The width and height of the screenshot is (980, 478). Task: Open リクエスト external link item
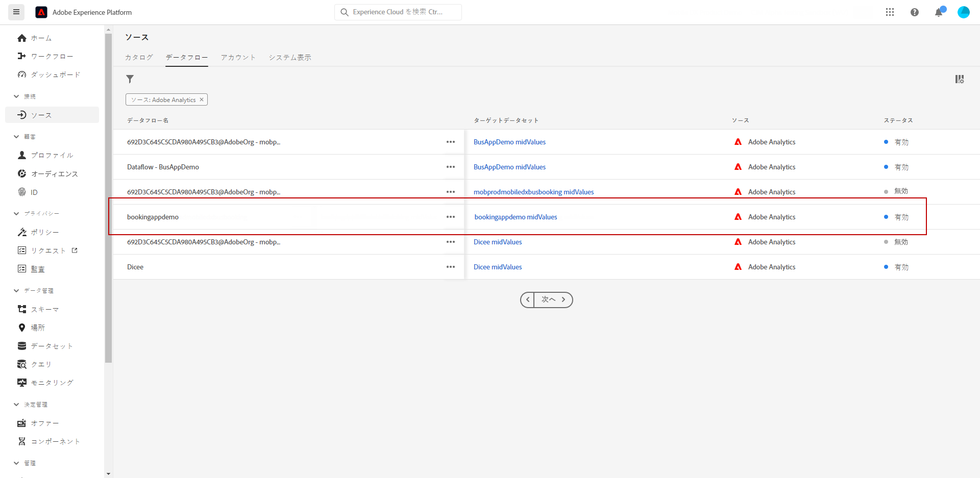[47, 250]
